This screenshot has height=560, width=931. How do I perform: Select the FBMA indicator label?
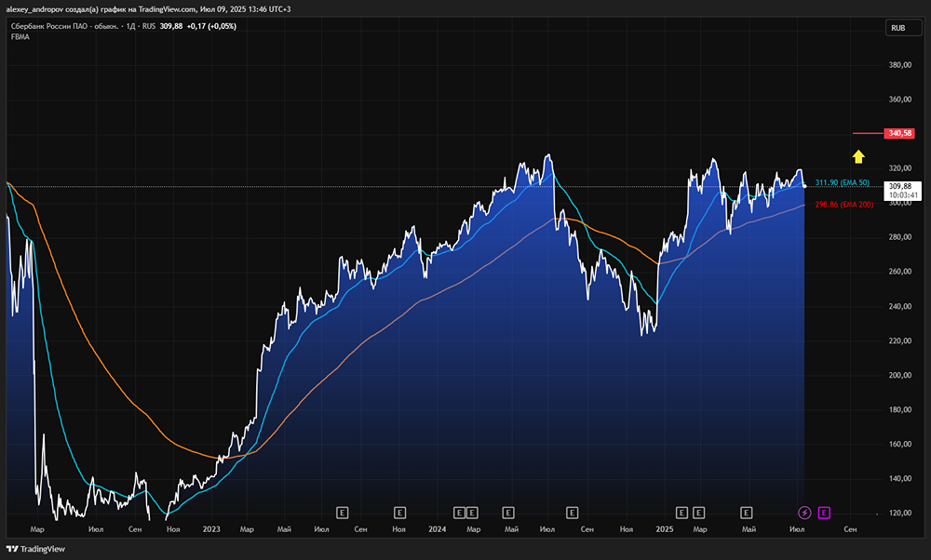[x=20, y=37]
